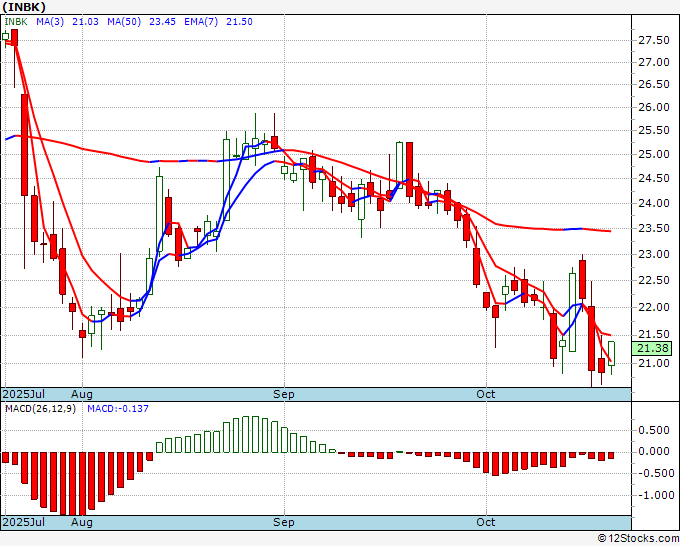Click the 0.000 MACD axis label
Image resolution: width=680 pixels, height=546 pixels.
(x=654, y=451)
